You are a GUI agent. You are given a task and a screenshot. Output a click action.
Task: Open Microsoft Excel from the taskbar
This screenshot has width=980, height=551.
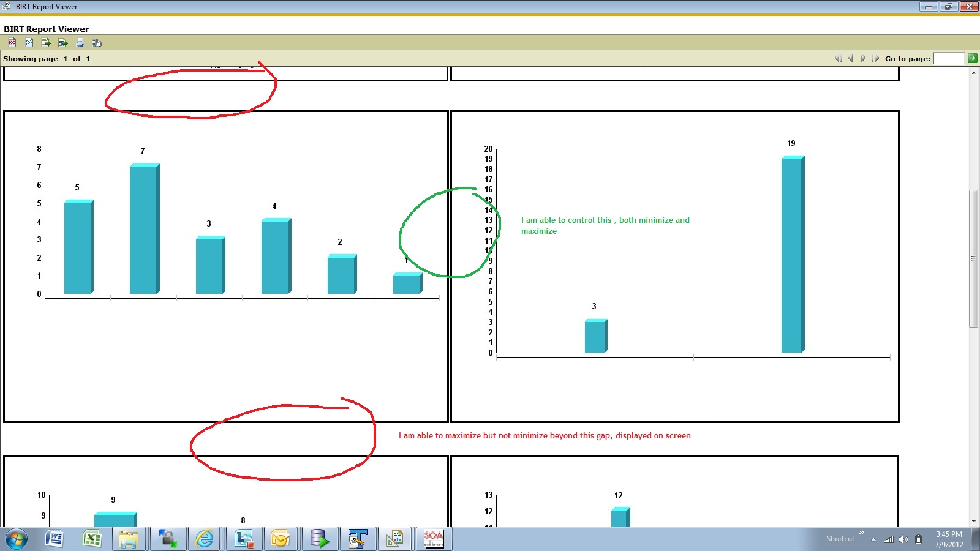(x=92, y=539)
